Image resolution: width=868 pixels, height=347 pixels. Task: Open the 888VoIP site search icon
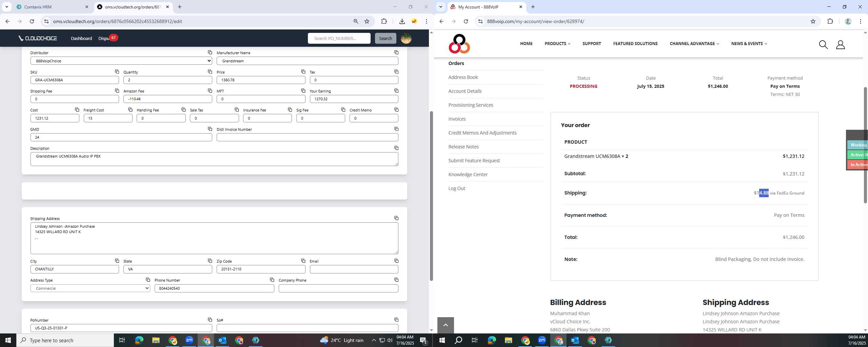pyautogui.click(x=823, y=44)
